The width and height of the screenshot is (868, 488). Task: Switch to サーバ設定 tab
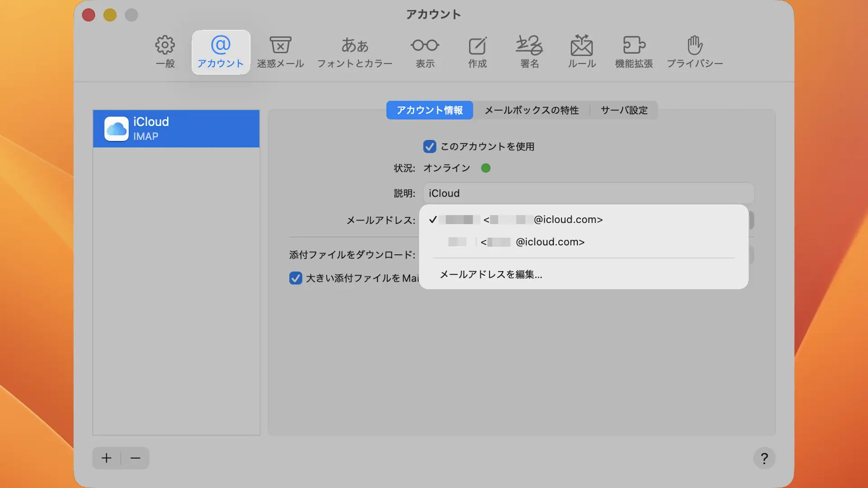point(624,110)
